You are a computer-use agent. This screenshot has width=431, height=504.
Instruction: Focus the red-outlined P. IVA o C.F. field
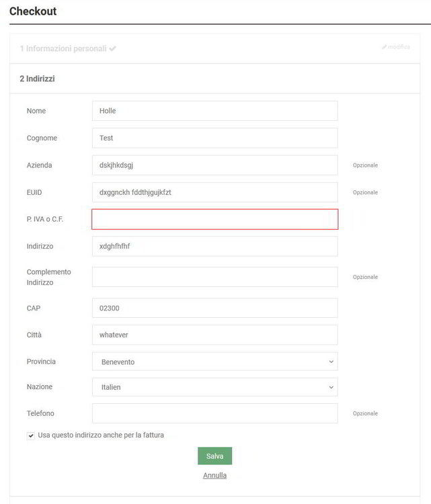(x=214, y=220)
